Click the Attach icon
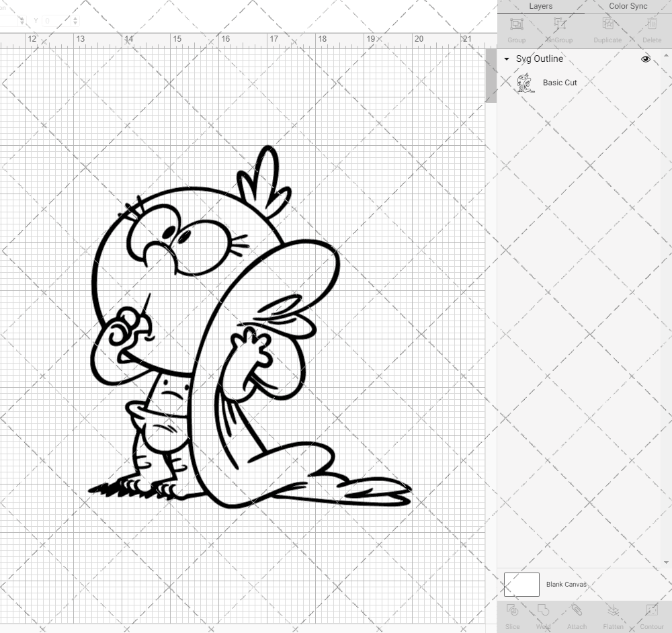The image size is (672, 633). pos(577,618)
